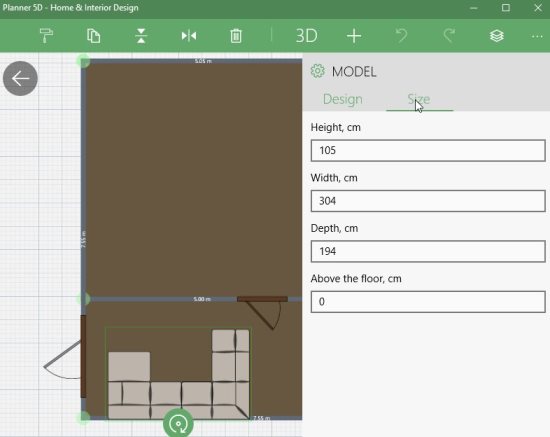The width and height of the screenshot is (550, 437).
Task: Go back with the round arrow button
Action: click(20, 79)
